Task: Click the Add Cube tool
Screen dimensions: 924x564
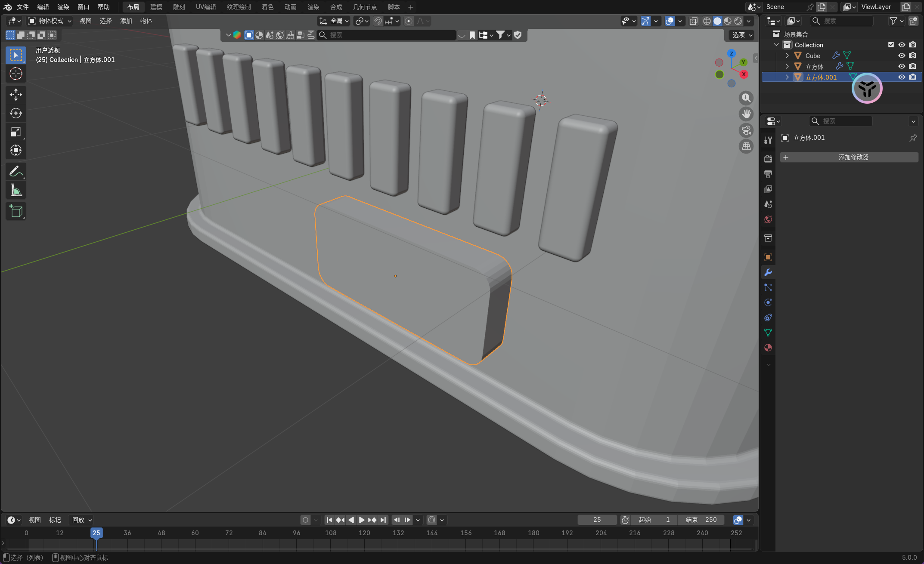Action: 16,211
